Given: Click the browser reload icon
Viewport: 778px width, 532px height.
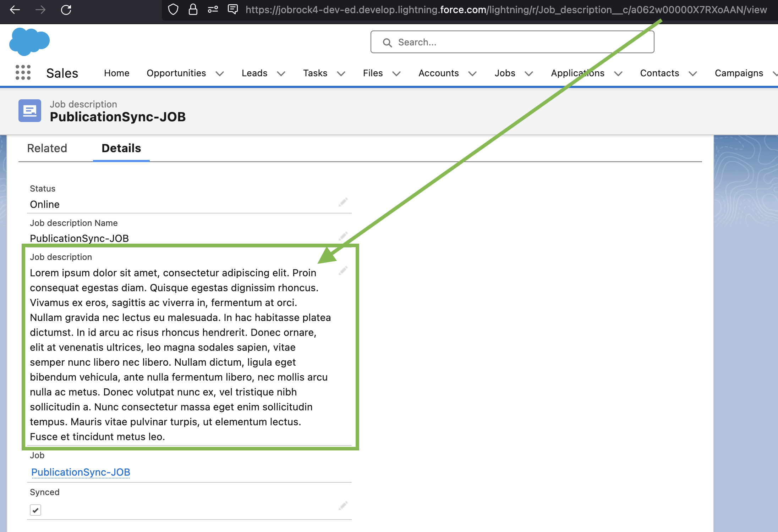Looking at the screenshot, I should pyautogui.click(x=66, y=10).
